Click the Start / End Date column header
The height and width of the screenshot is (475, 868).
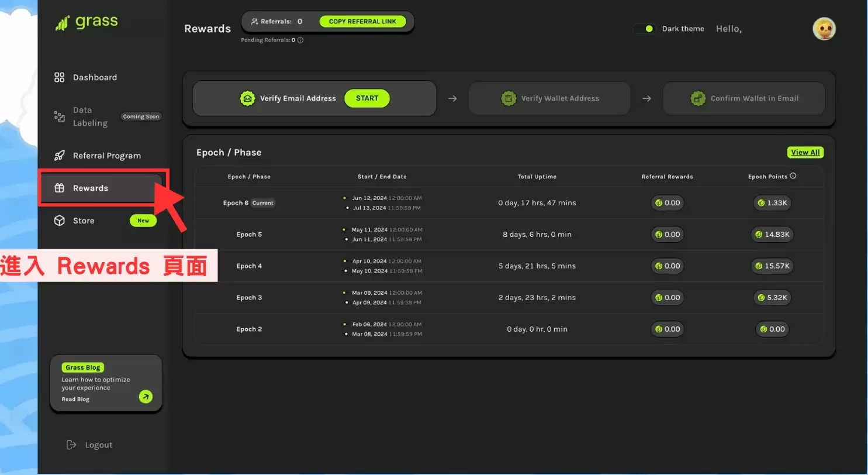(x=382, y=177)
